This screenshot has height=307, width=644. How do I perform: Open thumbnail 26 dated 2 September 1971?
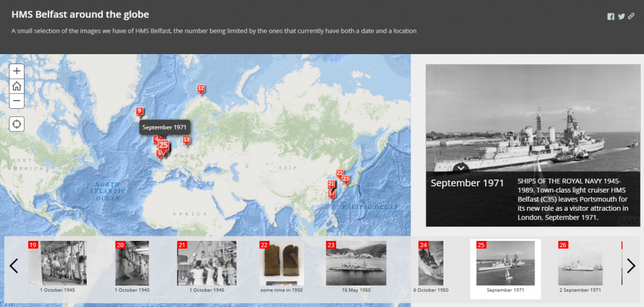coord(580,263)
